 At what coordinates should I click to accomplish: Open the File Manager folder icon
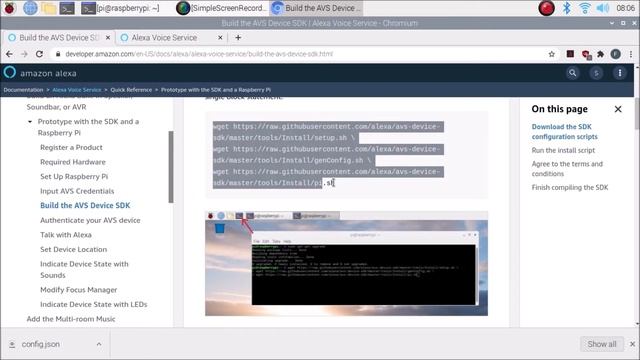click(49, 8)
